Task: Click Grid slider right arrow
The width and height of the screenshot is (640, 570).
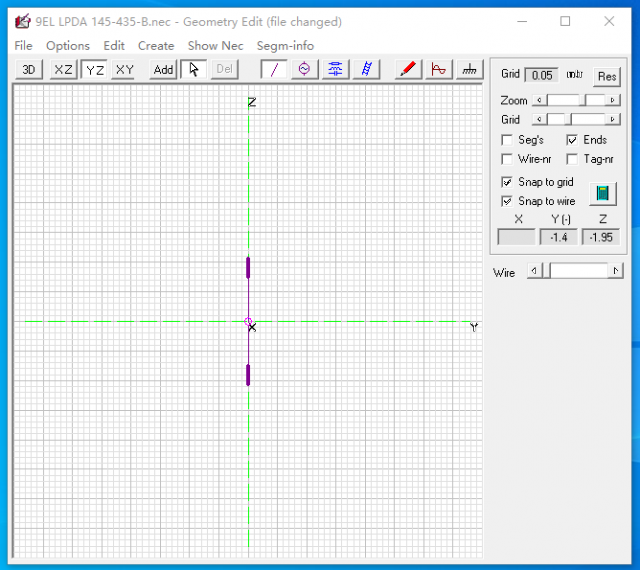Action: point(613,119)
